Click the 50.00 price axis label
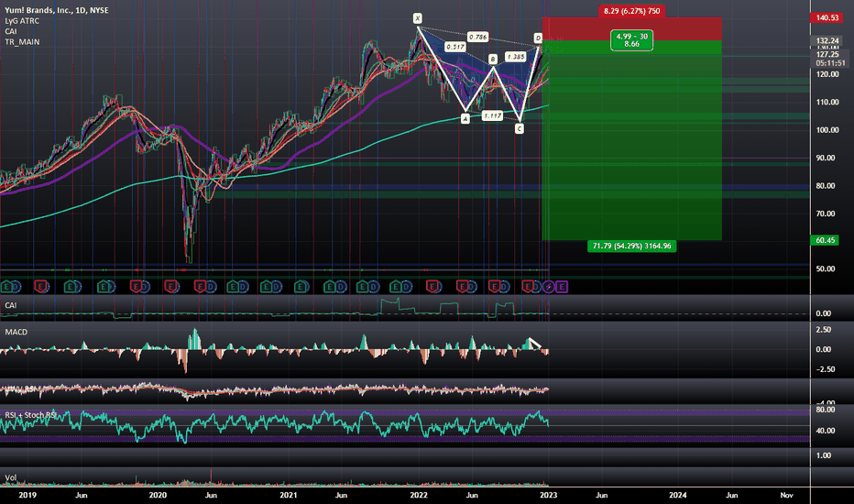 tap(825, 269)
